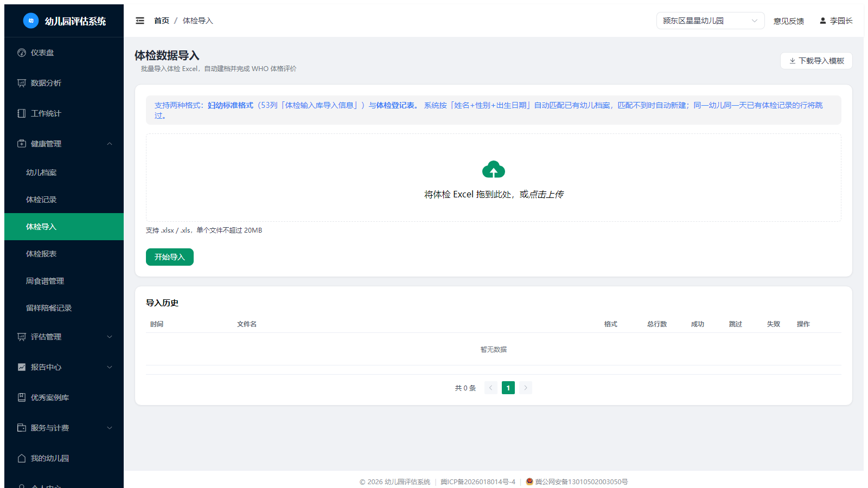Click the 我的幼儿园 home icon
Image resolution: width=868 pixels, height=488 pixels.
pyautogui.click(x=22, y=458)
